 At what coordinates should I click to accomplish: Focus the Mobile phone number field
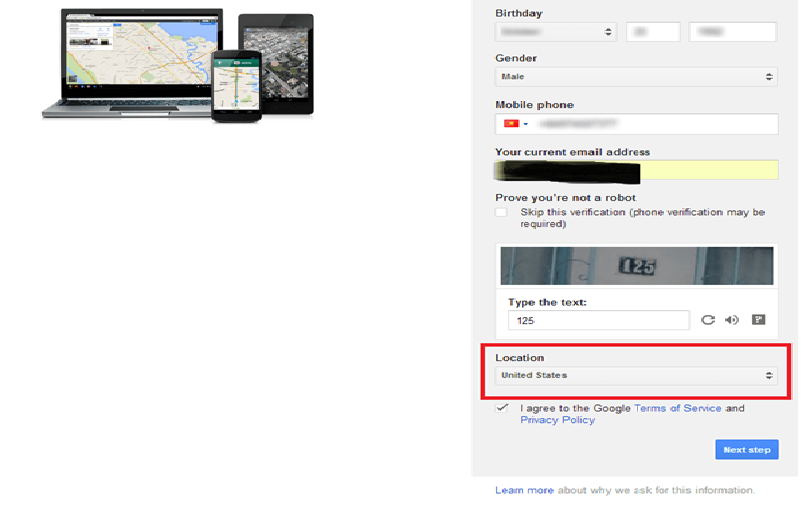click(654, 124)
